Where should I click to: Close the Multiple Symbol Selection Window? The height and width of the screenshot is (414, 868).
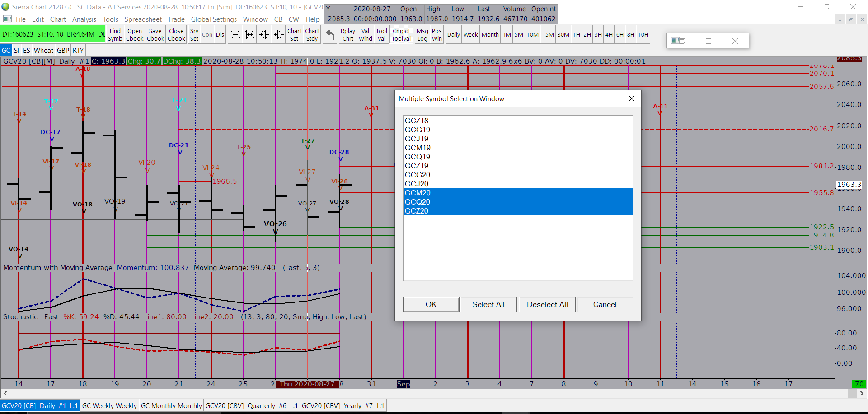point(631,98)
